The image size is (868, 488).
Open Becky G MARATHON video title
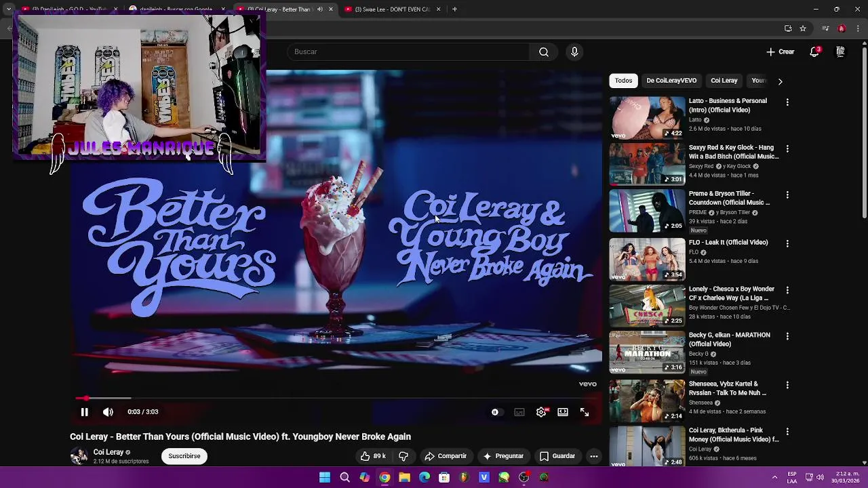(730, 340)
